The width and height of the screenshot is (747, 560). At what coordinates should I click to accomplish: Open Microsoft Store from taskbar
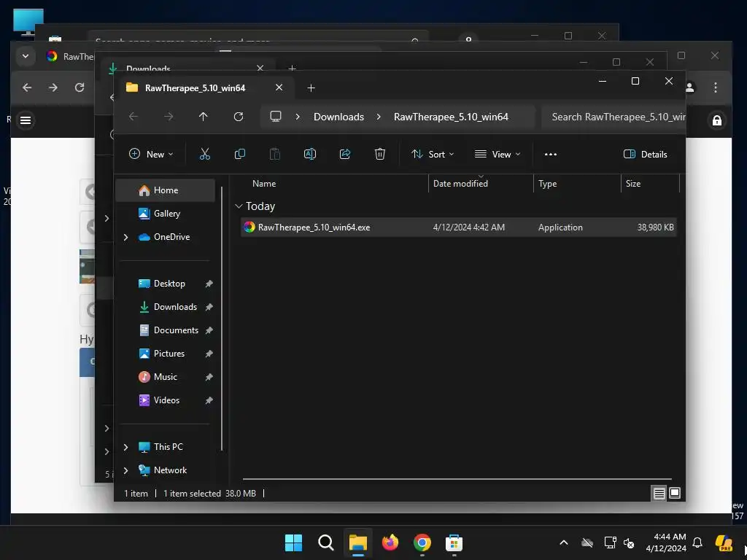click(454, 542)
